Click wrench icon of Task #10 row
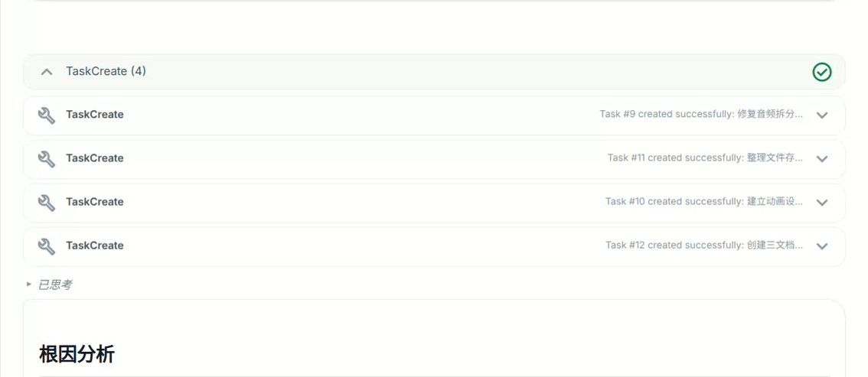 tap(47, 203)
